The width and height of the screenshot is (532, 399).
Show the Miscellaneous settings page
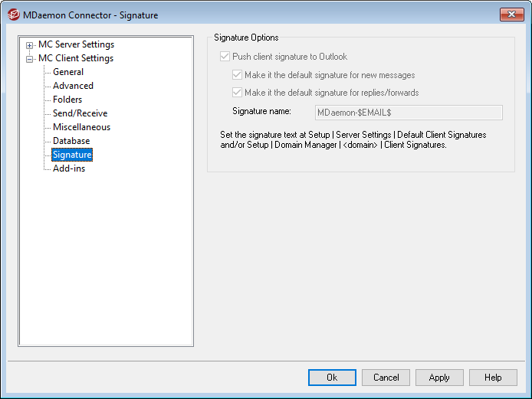(81, 127)
